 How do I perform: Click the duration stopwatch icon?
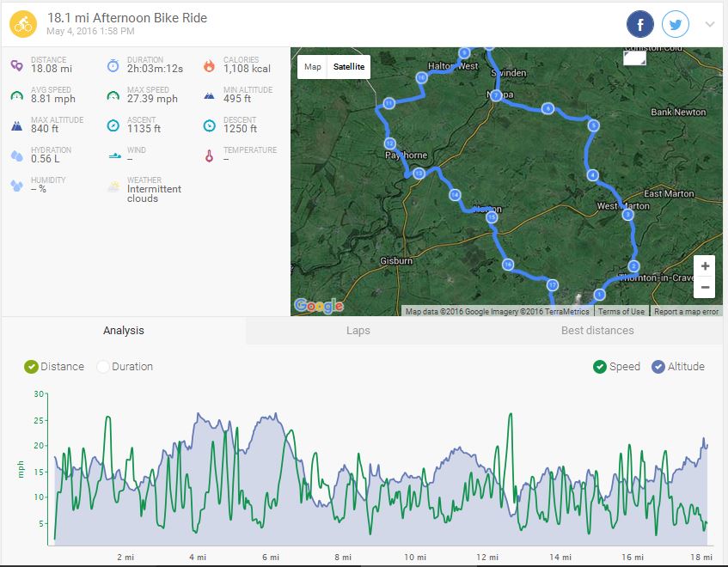[113, 65]
